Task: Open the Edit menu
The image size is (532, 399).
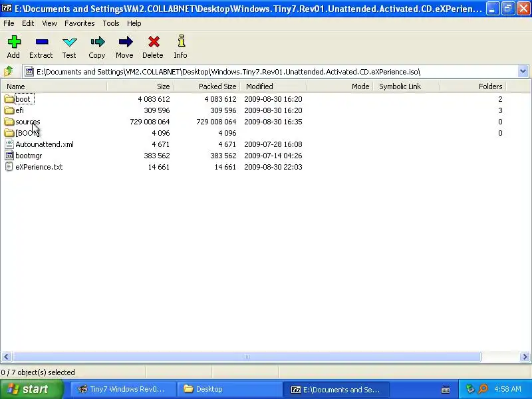Action: (x=28, y=23)
